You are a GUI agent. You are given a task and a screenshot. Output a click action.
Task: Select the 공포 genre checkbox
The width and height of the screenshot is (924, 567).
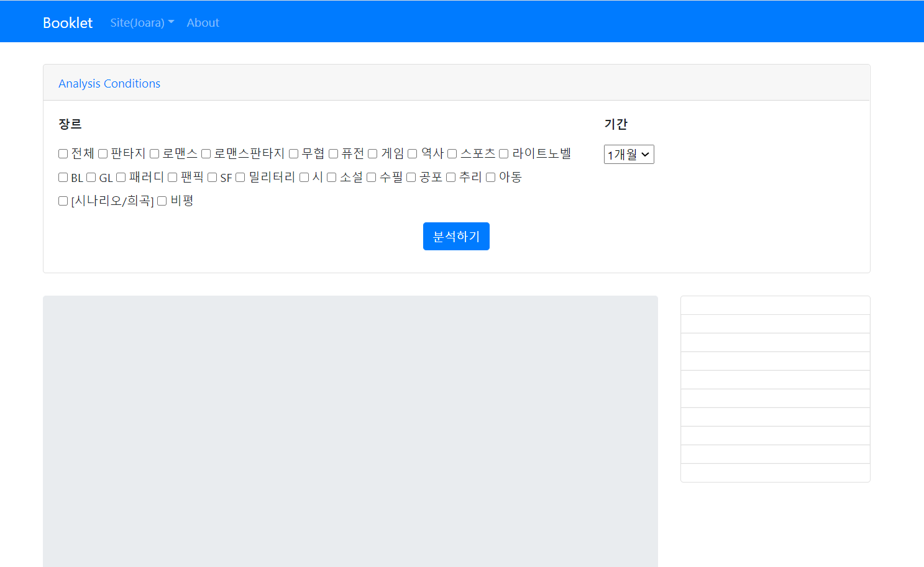coord(411,177)
